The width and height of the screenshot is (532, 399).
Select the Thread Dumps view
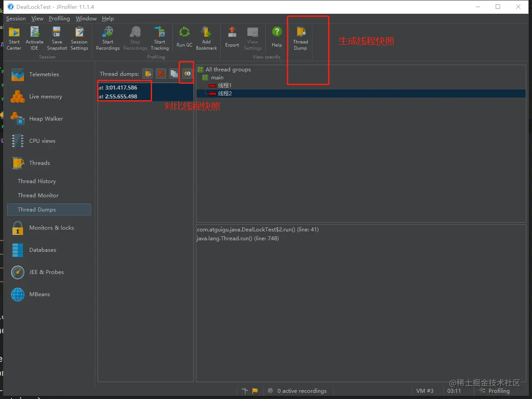(x=49, y=210)
